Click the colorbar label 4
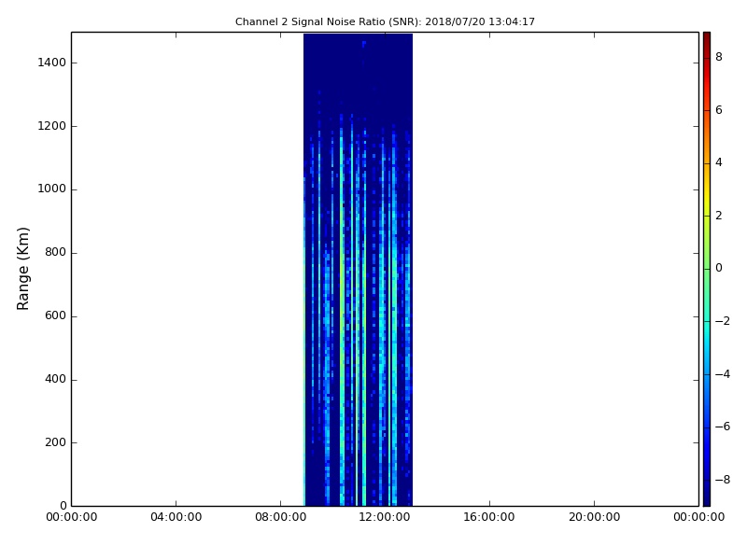The image size is (747, 560). point(719,162)
